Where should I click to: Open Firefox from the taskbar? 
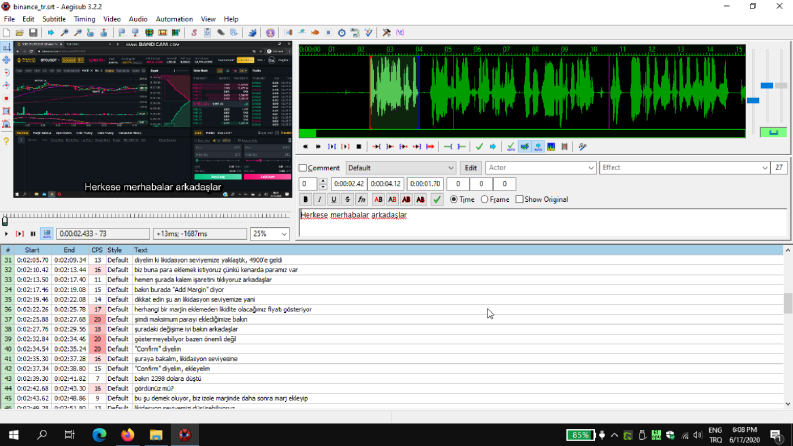pos(127,435)
